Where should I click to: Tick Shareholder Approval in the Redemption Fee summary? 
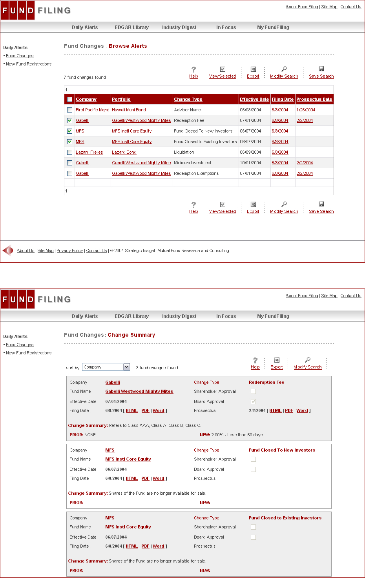(253, 391)
